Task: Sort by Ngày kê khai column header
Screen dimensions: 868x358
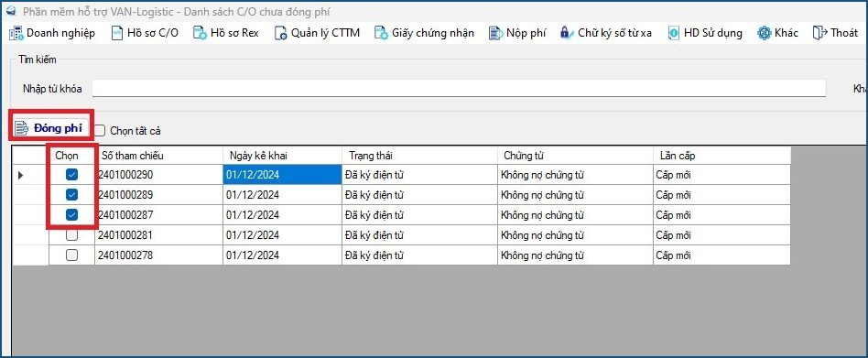Action: [282, 156]
